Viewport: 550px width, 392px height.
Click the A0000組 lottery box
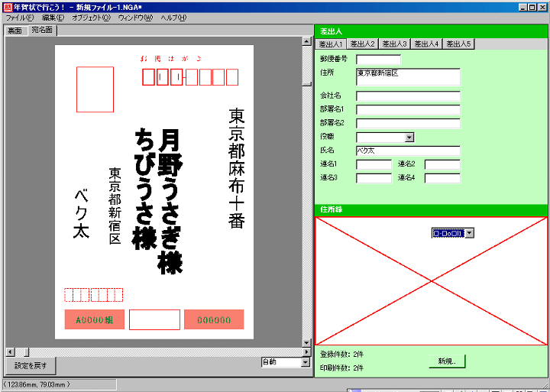coord(95,319)
